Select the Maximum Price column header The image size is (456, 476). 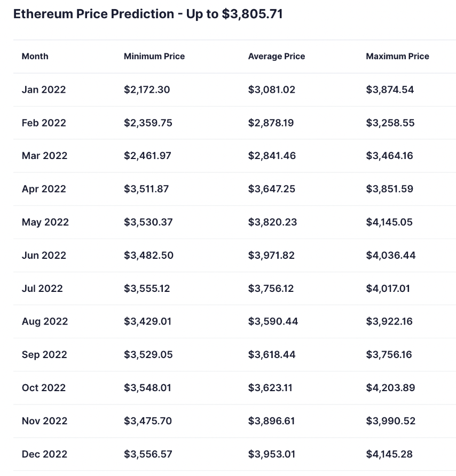(397, 56)
